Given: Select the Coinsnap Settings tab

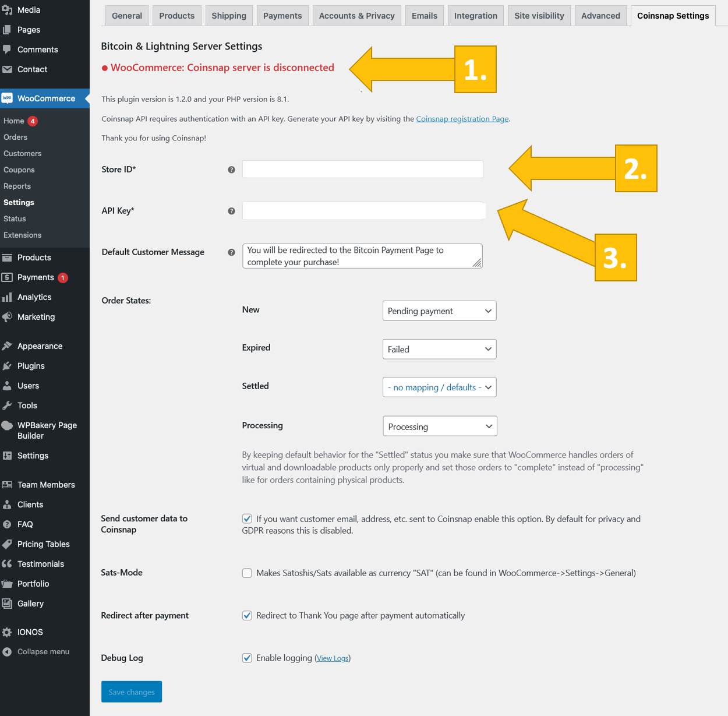Looking at the screenshot, I should pos(673,16).
